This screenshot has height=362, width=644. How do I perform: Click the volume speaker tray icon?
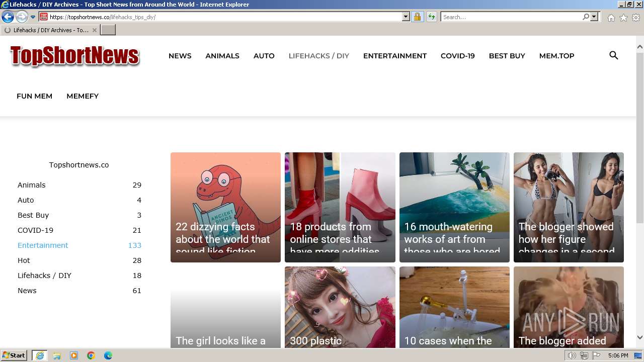click(x=572, y=355)
